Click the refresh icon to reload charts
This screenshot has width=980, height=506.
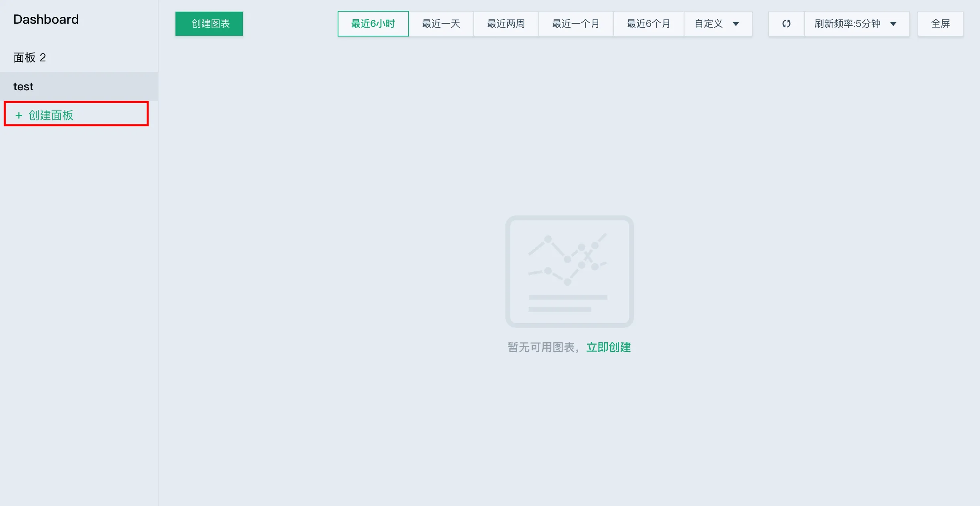coord(786,24)
